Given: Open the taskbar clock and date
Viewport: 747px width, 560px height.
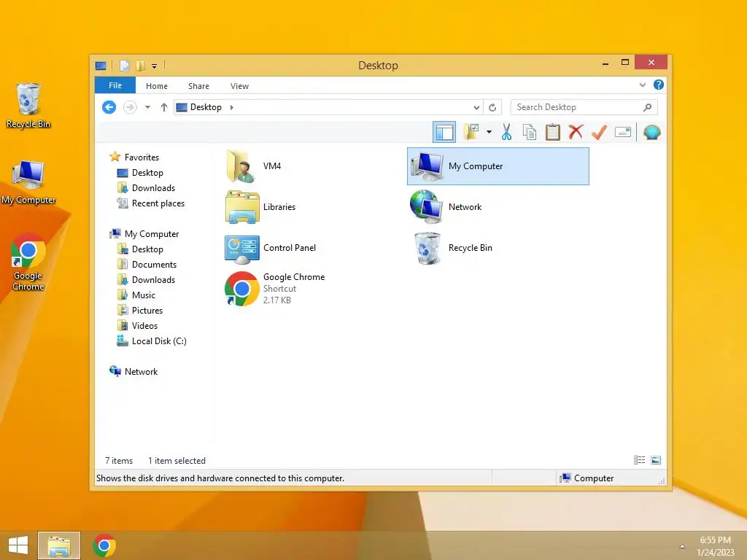Looking at the screenshot, I should click(716, 546).
